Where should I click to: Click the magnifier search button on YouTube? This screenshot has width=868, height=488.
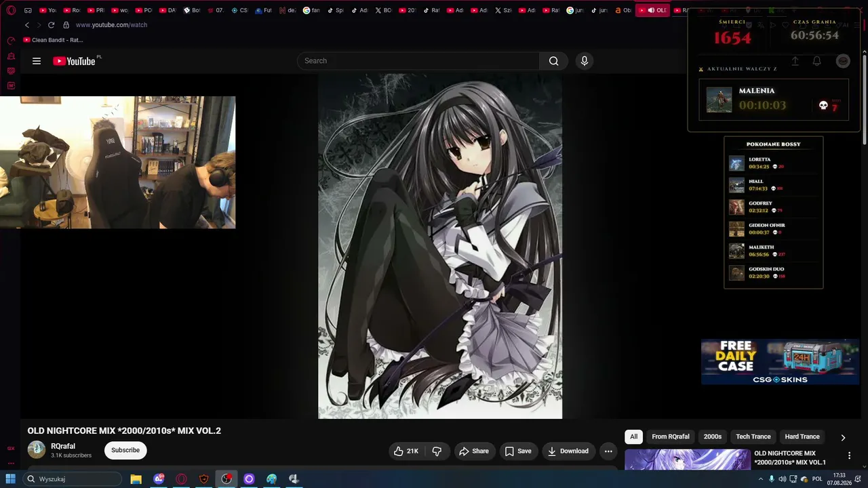tap(554, 61)
